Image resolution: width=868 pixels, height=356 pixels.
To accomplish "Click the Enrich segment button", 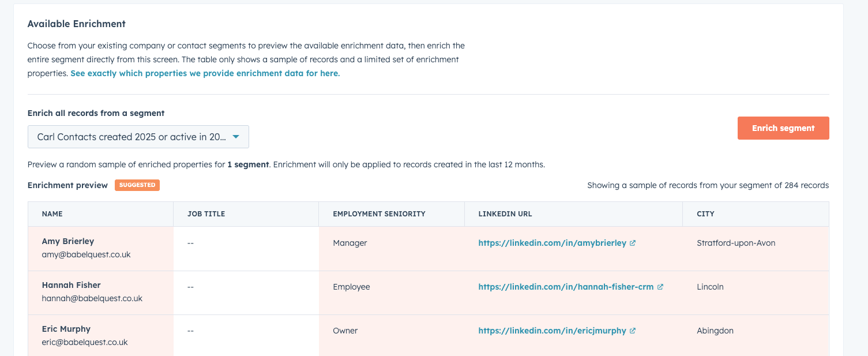I will [783, 128].
